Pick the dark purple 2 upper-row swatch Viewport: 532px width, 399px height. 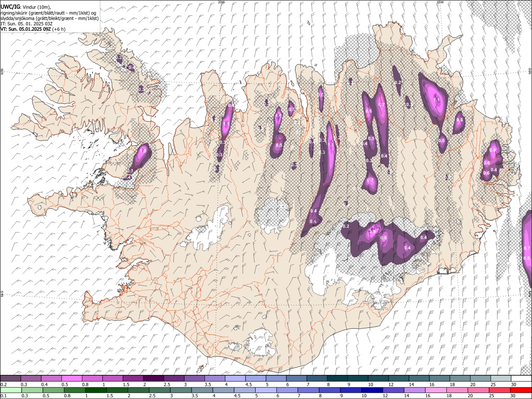click(x=153, y=378)
